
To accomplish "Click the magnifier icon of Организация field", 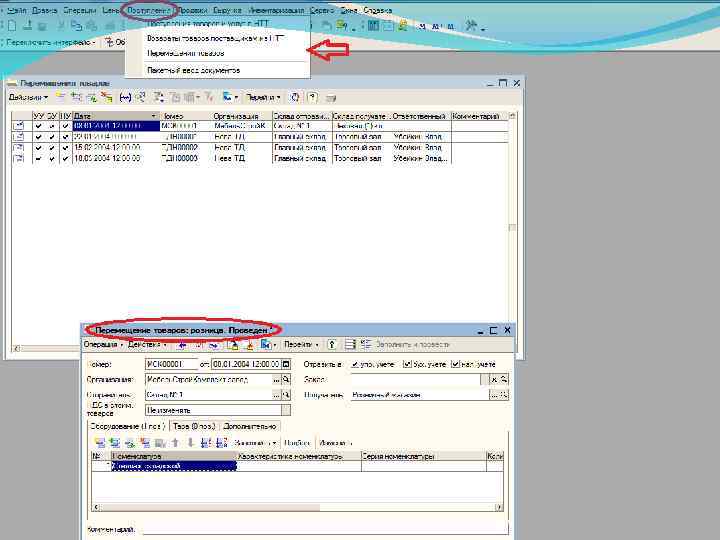I will coord(286,380).
